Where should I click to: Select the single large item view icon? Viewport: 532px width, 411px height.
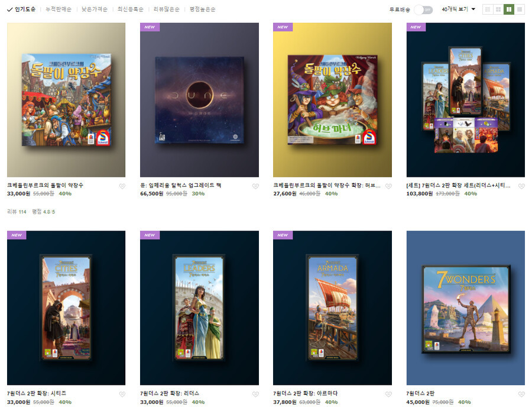(x=520, y=9)
